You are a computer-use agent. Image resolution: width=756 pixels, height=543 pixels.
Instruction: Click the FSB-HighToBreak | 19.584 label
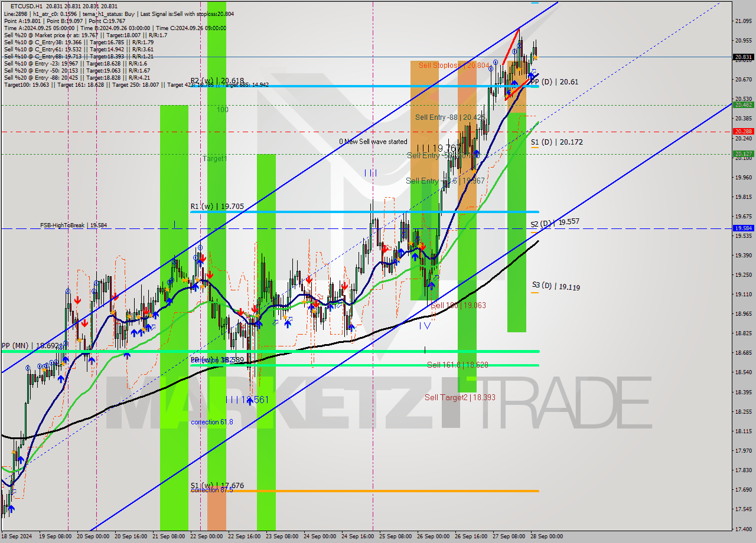pos(74,225)
